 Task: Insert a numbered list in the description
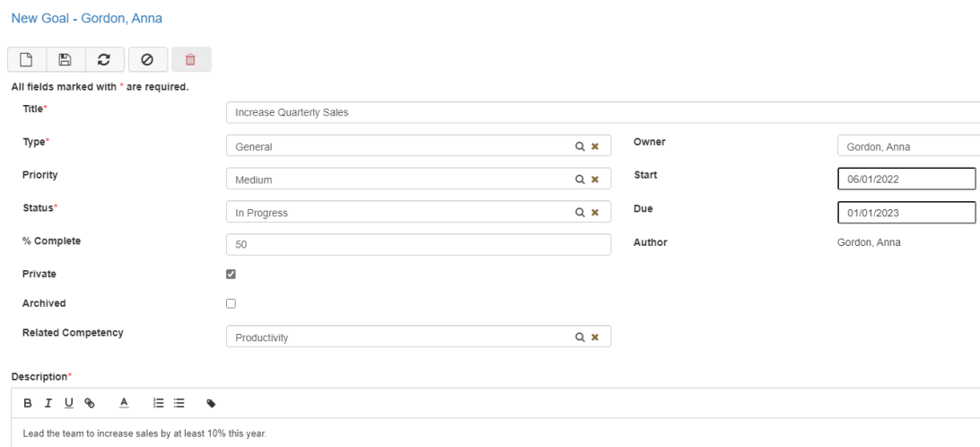pos(158,404)
